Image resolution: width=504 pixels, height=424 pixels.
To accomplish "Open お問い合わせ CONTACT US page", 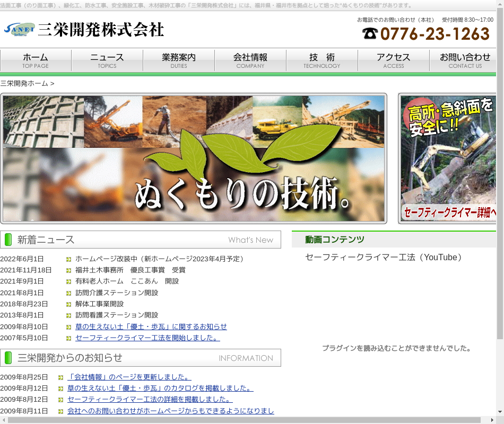I will 464,60.
